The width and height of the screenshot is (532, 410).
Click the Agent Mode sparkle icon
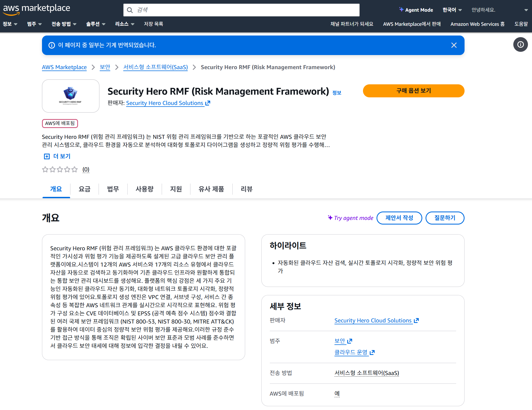coord(401,9)
